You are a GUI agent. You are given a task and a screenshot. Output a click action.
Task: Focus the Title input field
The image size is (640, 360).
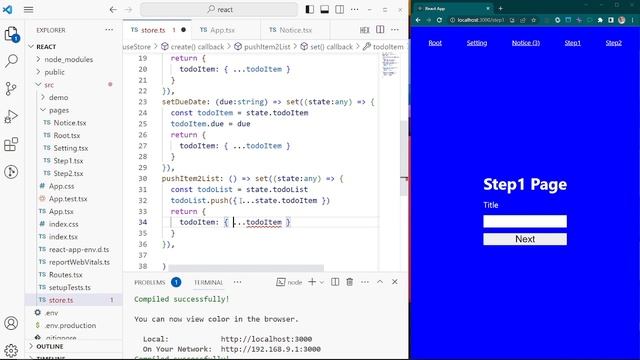pyautogui.click(x=525, y=221)
